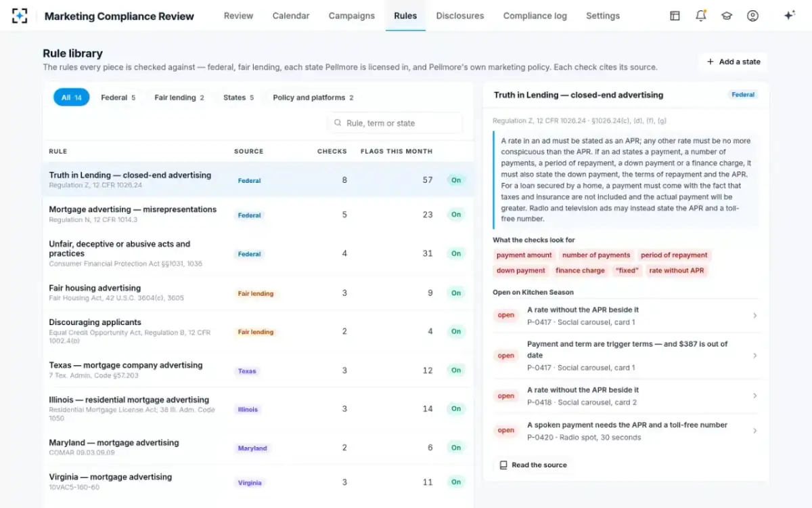Select Mortgage advertising — misrepresentations rule

(x=258, y=214)
